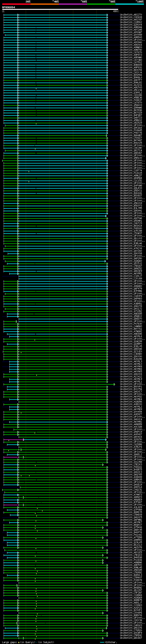The height and width of the screenshot is (644, 146).
Task: Click label UniRef100_Q3HVL2
Action: (131, 93)
